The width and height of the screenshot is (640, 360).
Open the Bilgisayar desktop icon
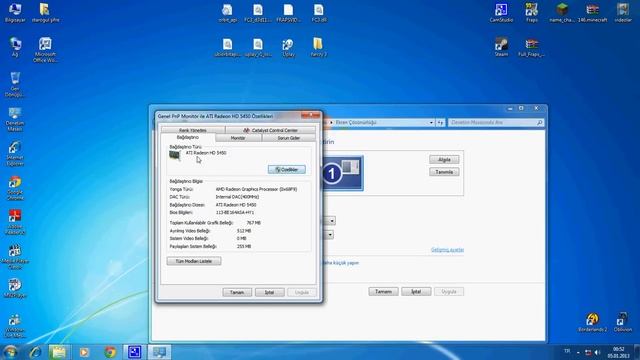15,12
